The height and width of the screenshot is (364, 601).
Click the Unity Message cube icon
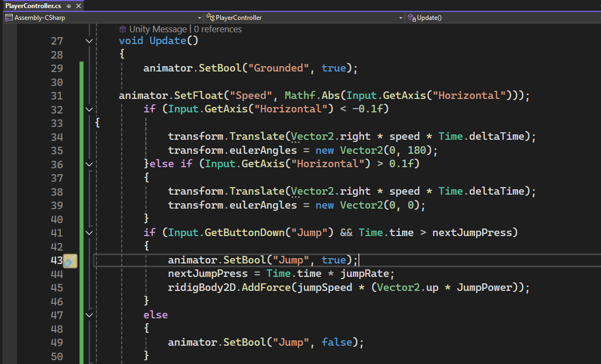point(123,29)
